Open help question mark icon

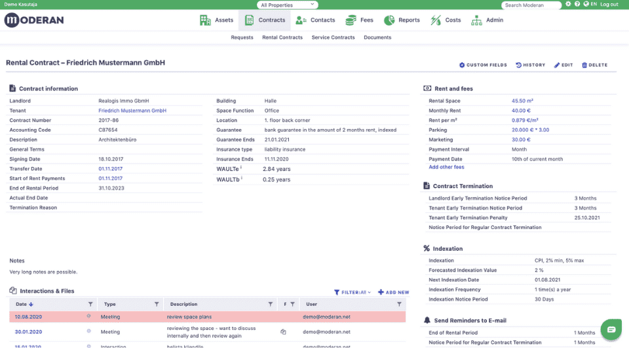577,4
